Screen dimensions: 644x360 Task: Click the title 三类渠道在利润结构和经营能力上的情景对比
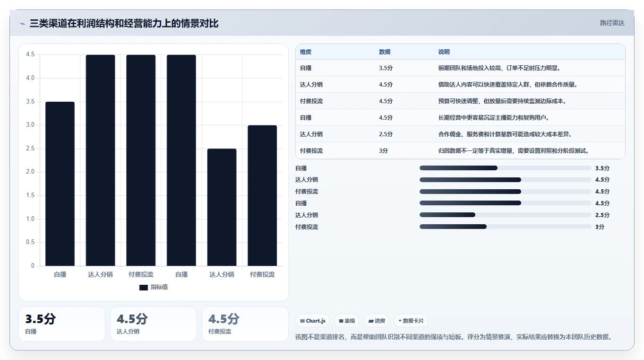(124, 23)
